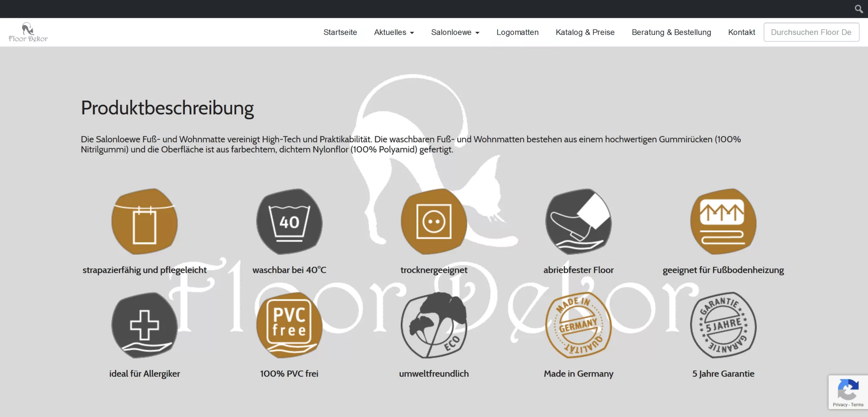Click the reCAPTCHA Privacy link
Viewport: 868px width, 417px height.
840,405
